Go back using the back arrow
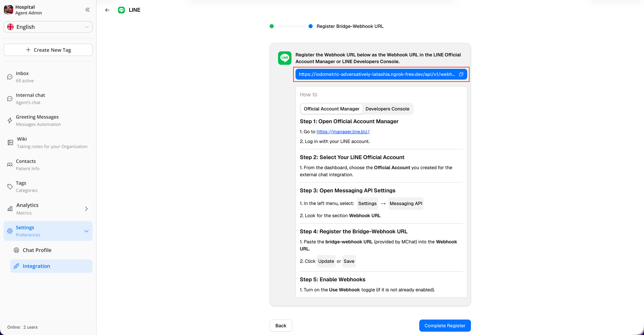Viewport: 644px width, 335px height. pyautogui.click(x=107, y=10)
